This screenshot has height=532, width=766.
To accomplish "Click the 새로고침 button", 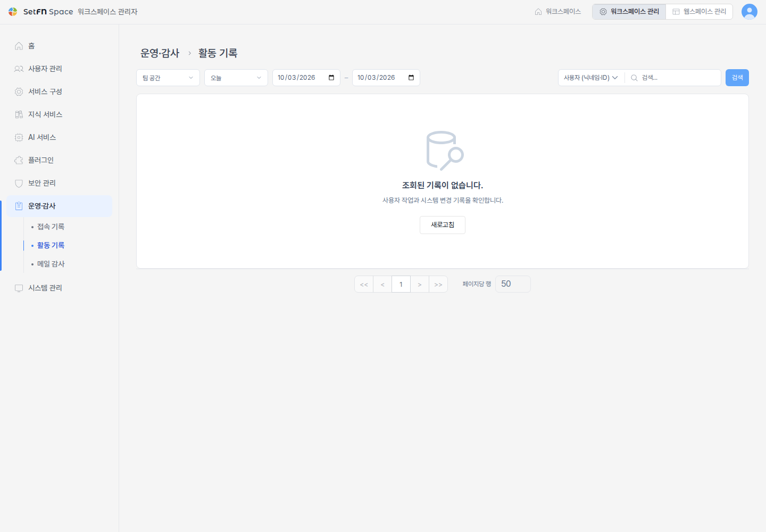I will pos(443,225).
